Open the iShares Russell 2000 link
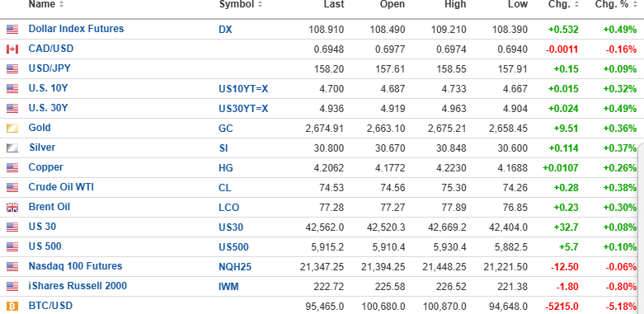Viewport: 644px width, 314px height. point(78,286)
